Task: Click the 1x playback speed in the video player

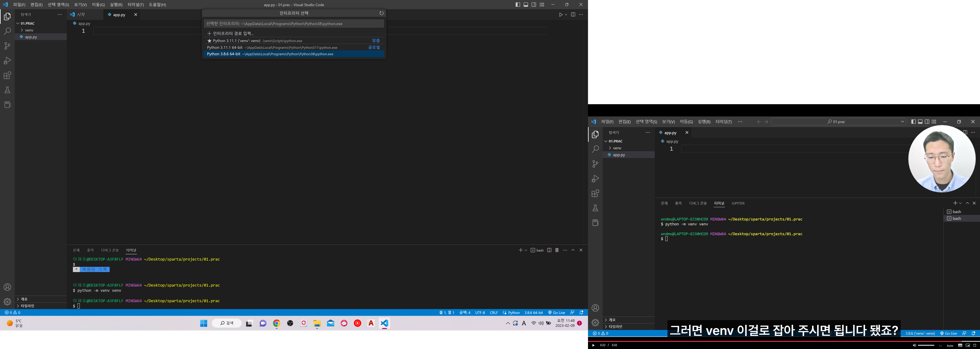Action: pos(940,346)
